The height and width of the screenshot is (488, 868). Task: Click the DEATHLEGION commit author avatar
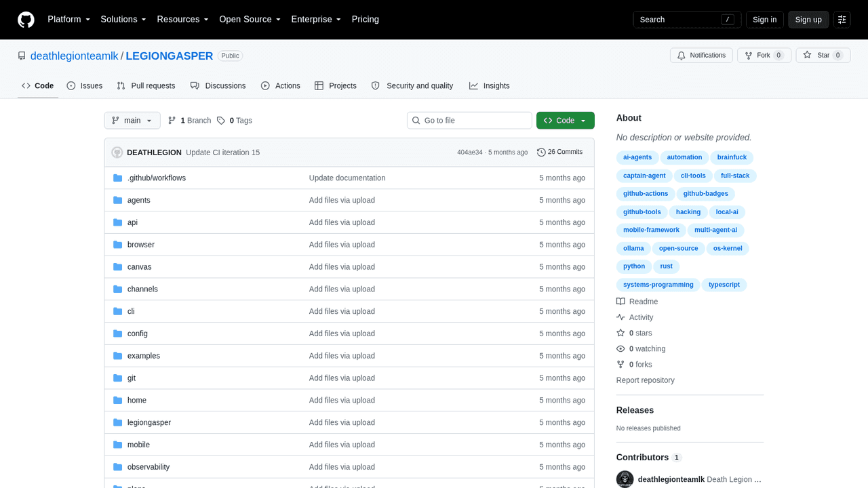117,152
